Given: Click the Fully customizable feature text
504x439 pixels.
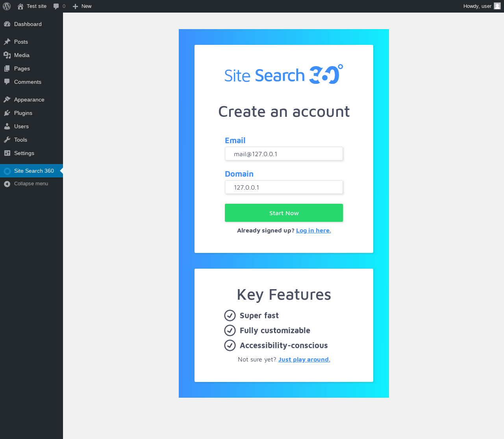Looking at the screenshot, I should (x=275, y=330).
